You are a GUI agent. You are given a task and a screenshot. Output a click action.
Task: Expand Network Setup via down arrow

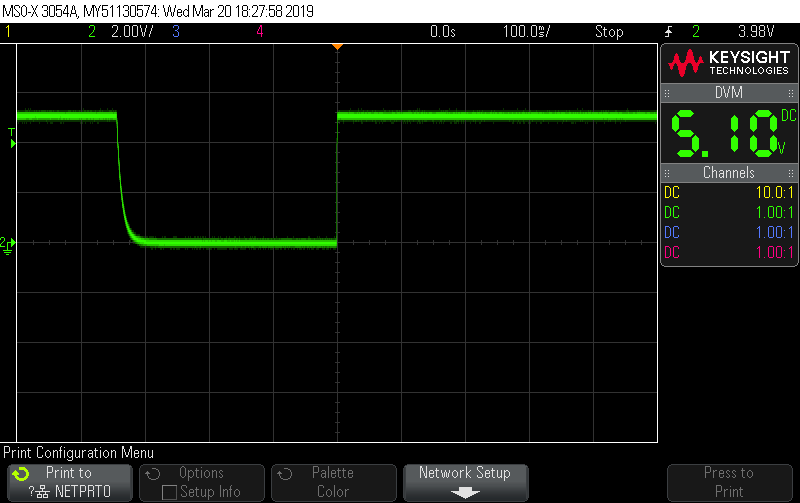pyautogui.click(x=464, y=491)
